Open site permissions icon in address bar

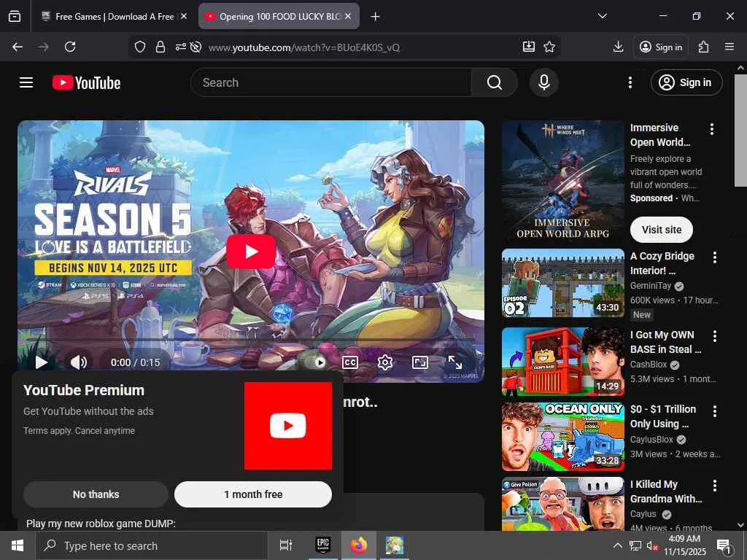[181, 47]
